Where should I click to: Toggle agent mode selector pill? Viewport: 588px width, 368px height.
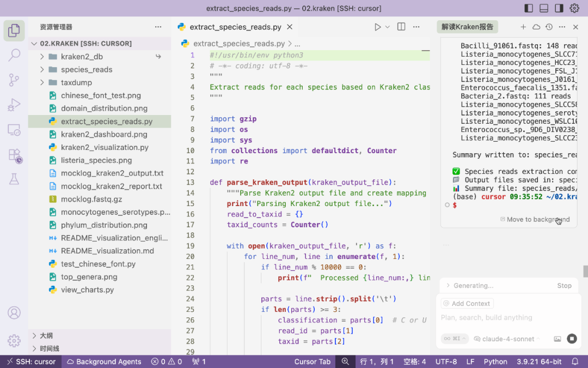[x=455, y=339]
